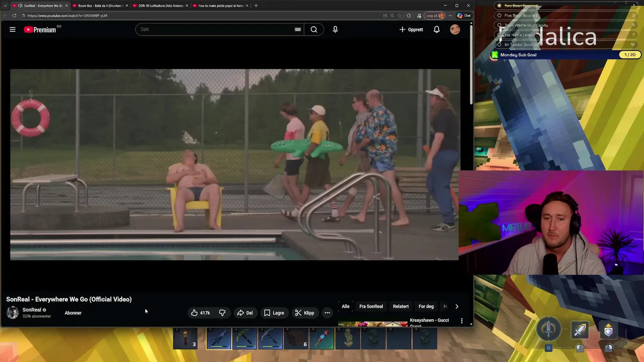644x362 pixels.
Task: Open more actions three-dot menu under video
Action: (327, 313)
